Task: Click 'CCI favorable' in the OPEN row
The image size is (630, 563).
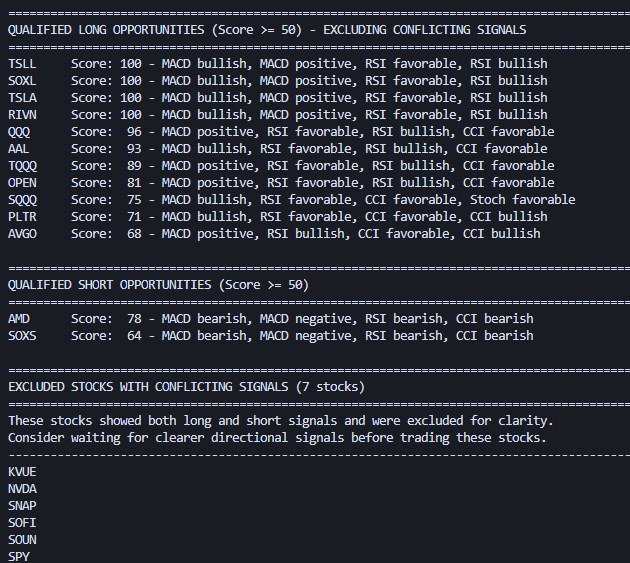Action: point(509,183)
